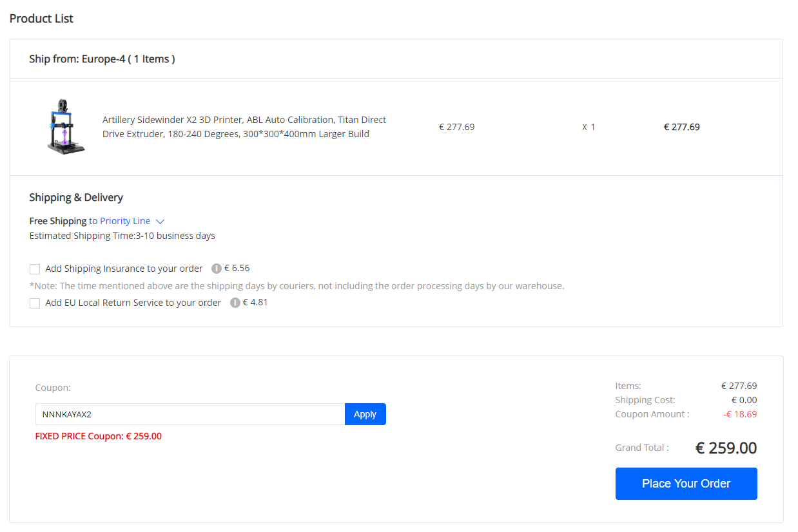Click the info icon next to Shipping Insurance
This screenshot has height=532, width=798.
coord(217,269)
